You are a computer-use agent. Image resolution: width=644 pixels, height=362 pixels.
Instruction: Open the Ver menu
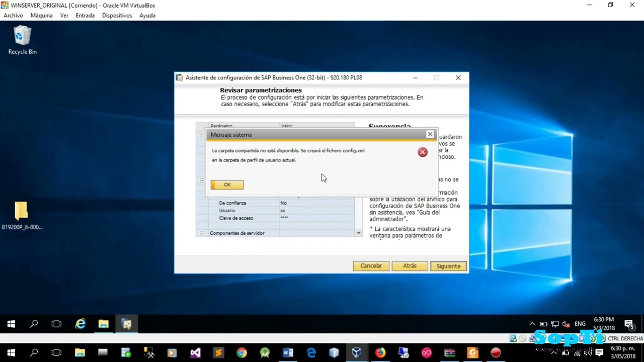click(x=64, y=16)
